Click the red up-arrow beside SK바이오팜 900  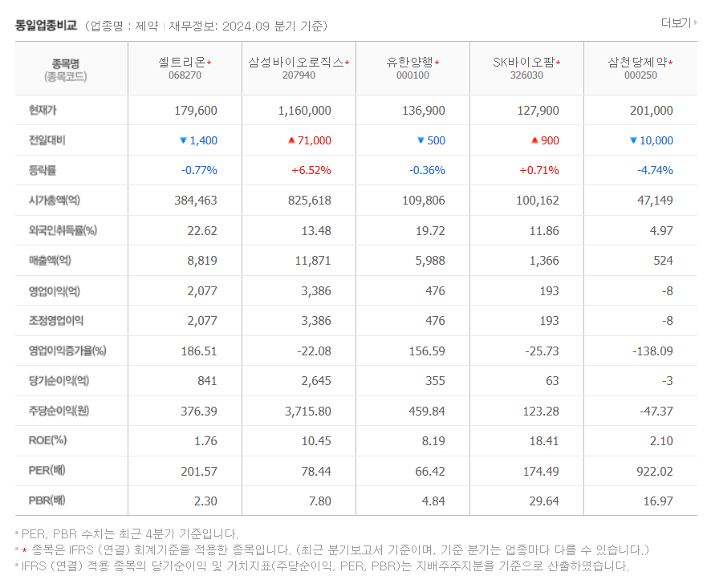[x=535, y=139]
